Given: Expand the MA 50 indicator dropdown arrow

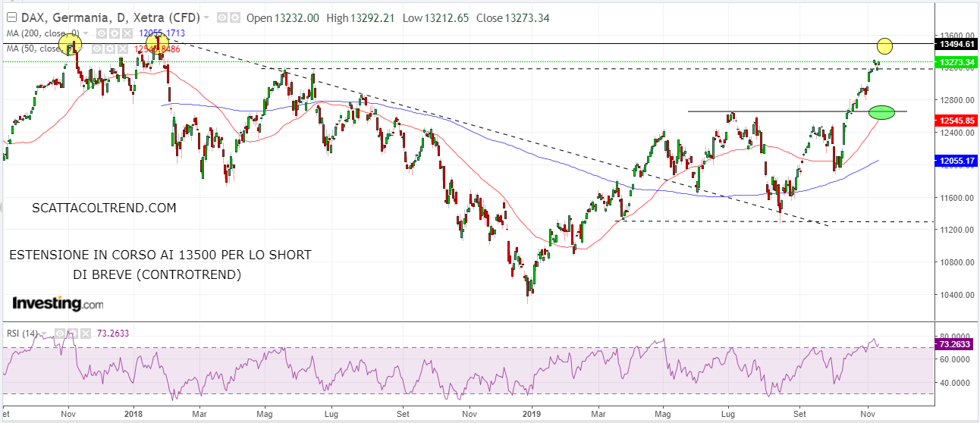Looking at the screenshot, I should pos(81,49).
